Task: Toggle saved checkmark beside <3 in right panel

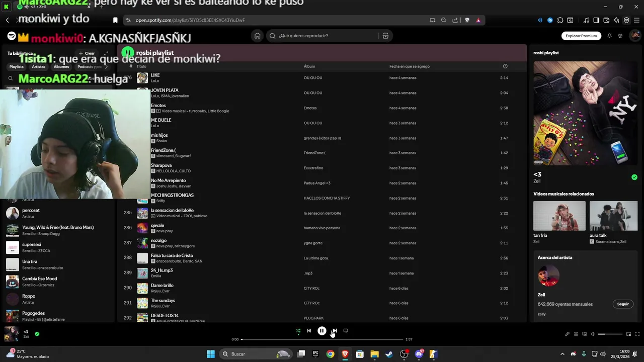Action: pos(634,177)
